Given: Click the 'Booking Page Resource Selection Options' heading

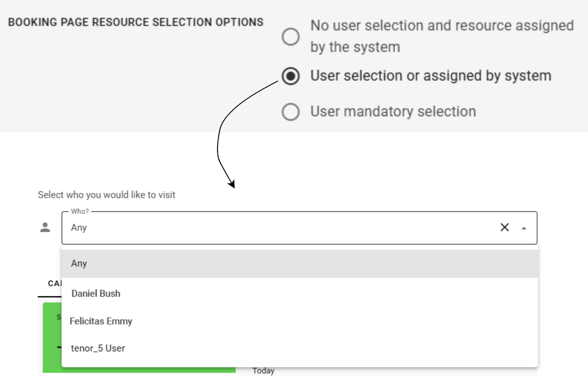Looking at the screenshot, I should (x=136, y=22).
